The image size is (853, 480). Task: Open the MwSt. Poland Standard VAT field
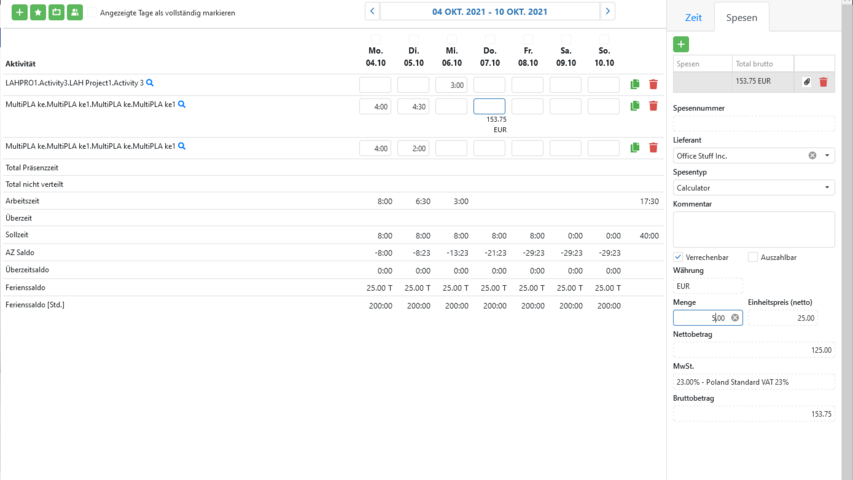point(753,381)
